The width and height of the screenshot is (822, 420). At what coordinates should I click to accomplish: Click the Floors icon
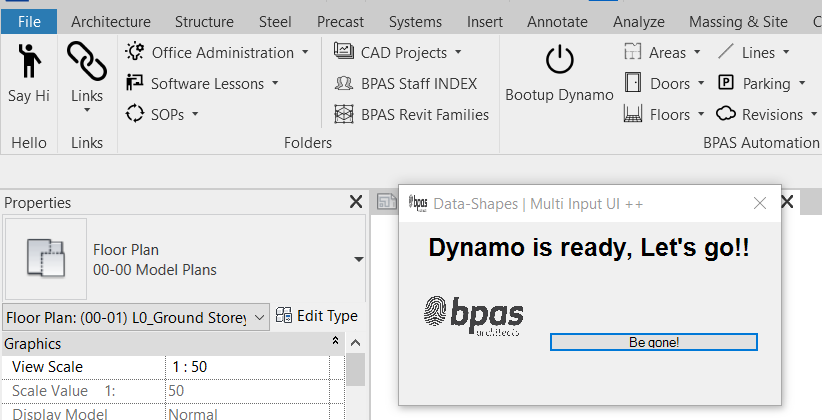click(633, 114)
